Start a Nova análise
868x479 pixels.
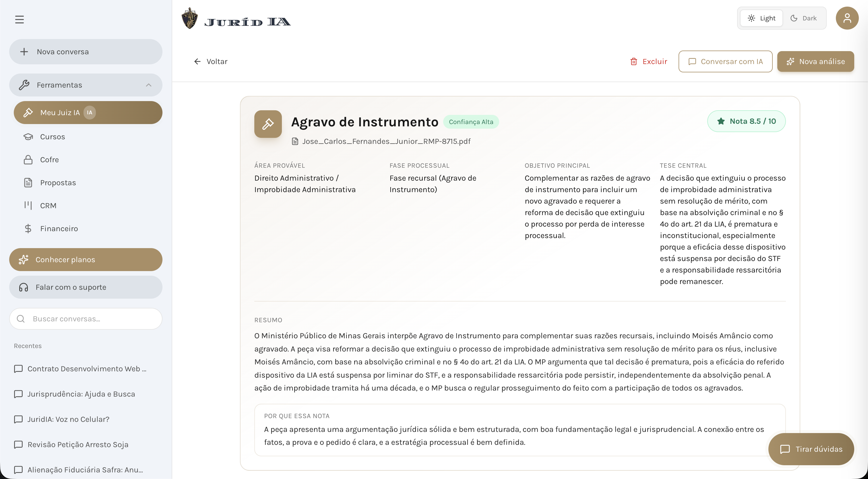[x=815, y=61]
